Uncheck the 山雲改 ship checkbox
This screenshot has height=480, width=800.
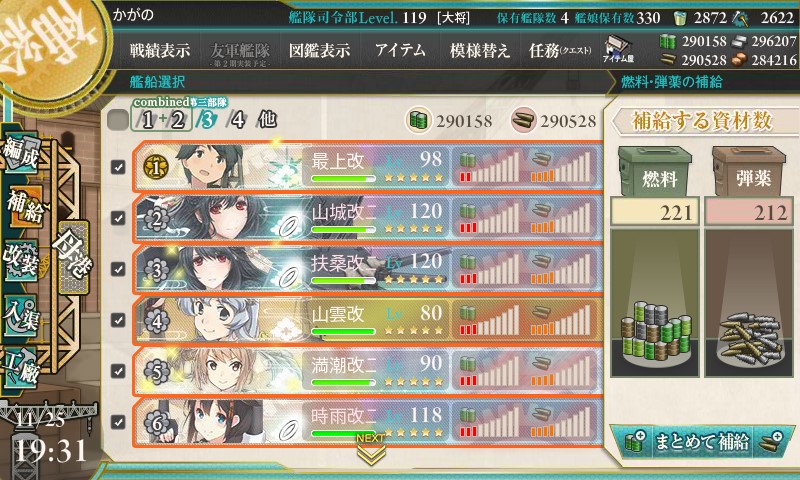click(118, 320)
